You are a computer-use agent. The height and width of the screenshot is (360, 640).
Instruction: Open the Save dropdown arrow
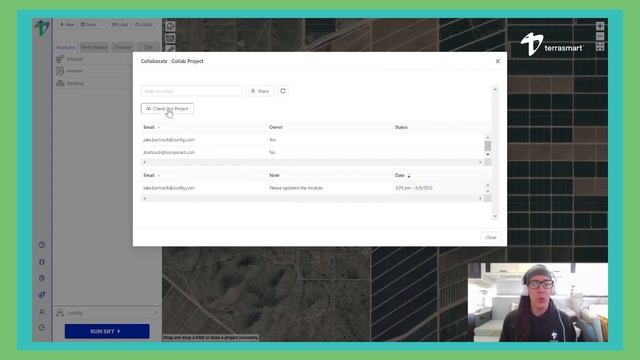(x=103, y=24)
